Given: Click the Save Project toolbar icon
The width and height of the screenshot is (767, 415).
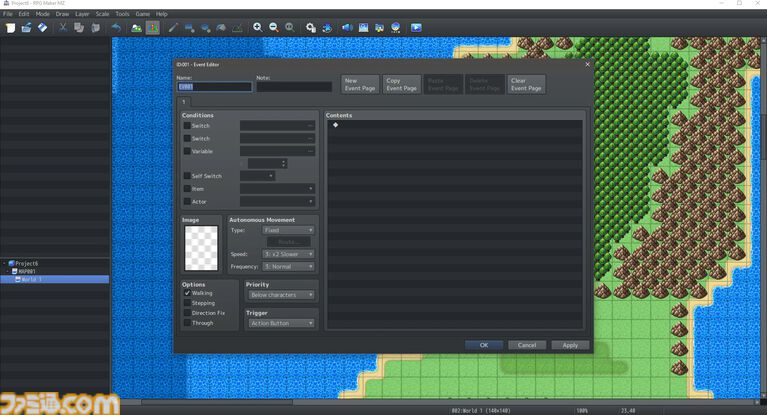Looking at the screenshot, I should [x=43, y=28].
